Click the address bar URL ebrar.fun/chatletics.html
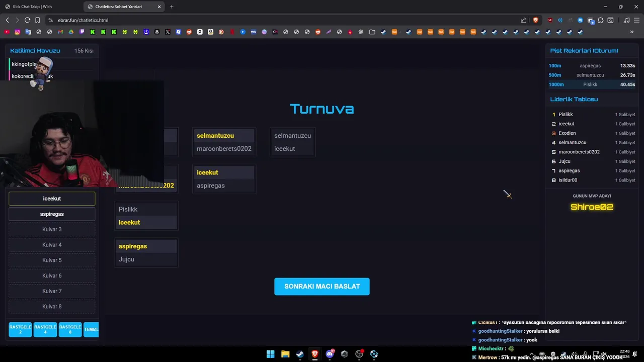 83,20
